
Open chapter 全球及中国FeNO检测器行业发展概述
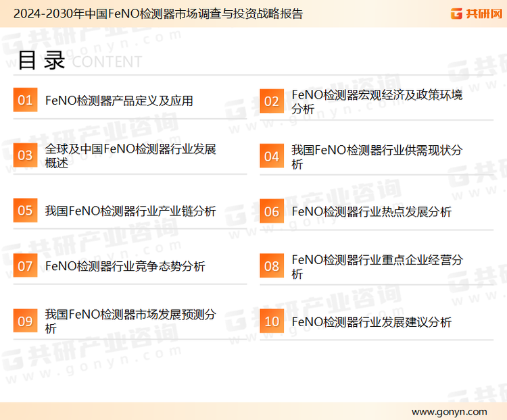click(130, 156)
